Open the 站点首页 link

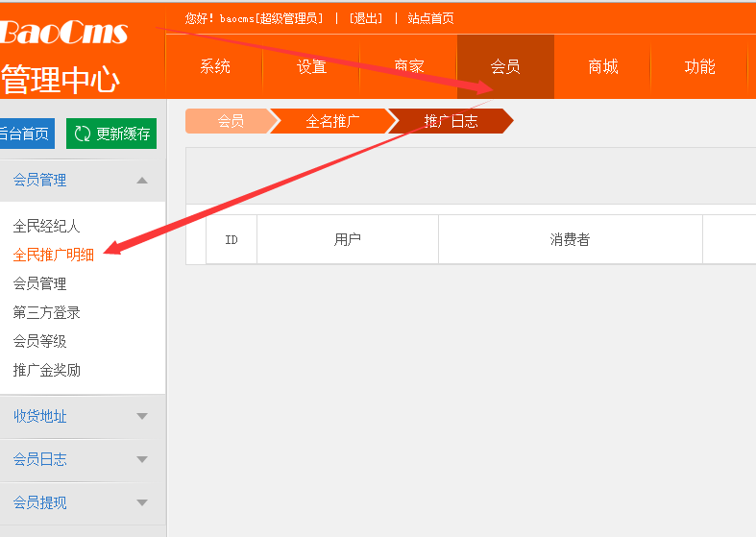click(x=430, y=18)
